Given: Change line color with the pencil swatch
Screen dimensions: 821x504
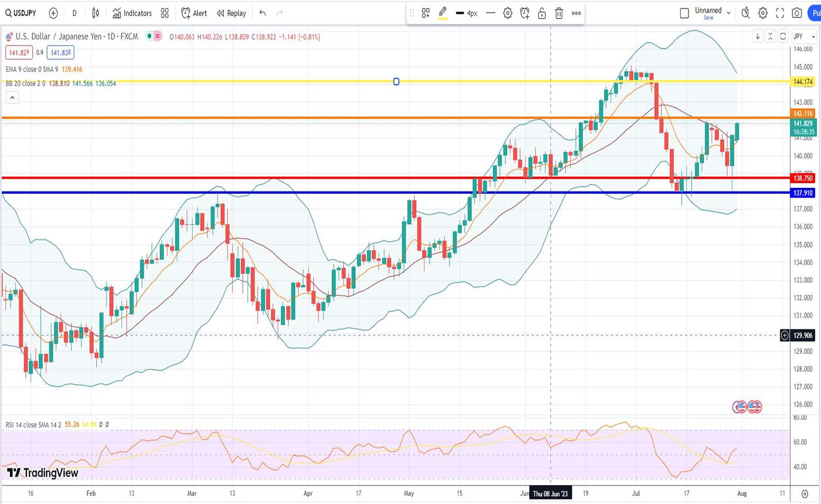Looking at the screenshot, I should coord(442,13).
